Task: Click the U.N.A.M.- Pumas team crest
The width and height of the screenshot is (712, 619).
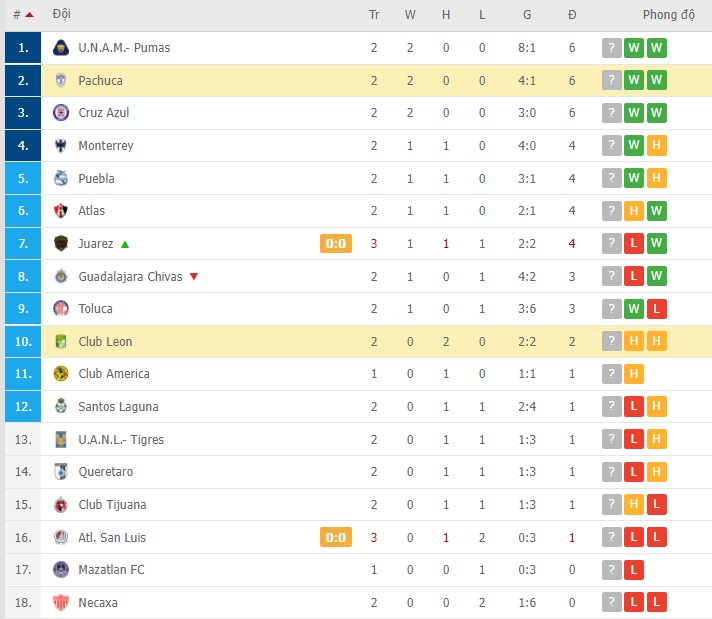Action: 61,48
